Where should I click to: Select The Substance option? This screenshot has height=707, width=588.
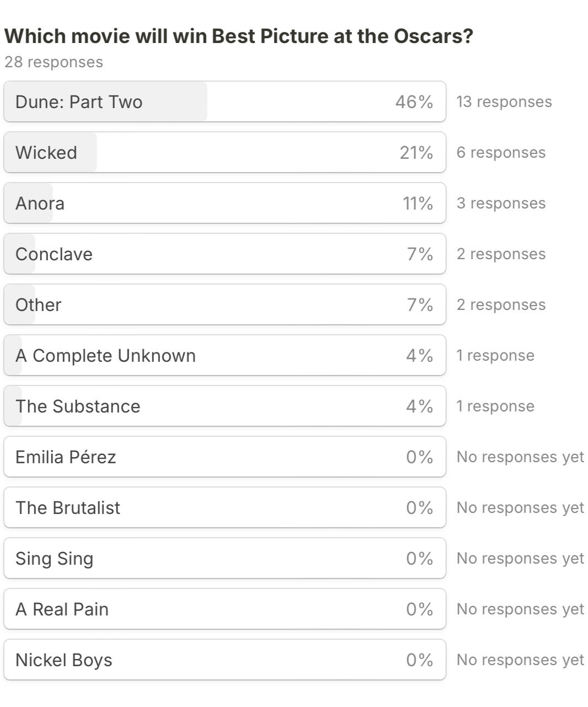pos(224,406)
